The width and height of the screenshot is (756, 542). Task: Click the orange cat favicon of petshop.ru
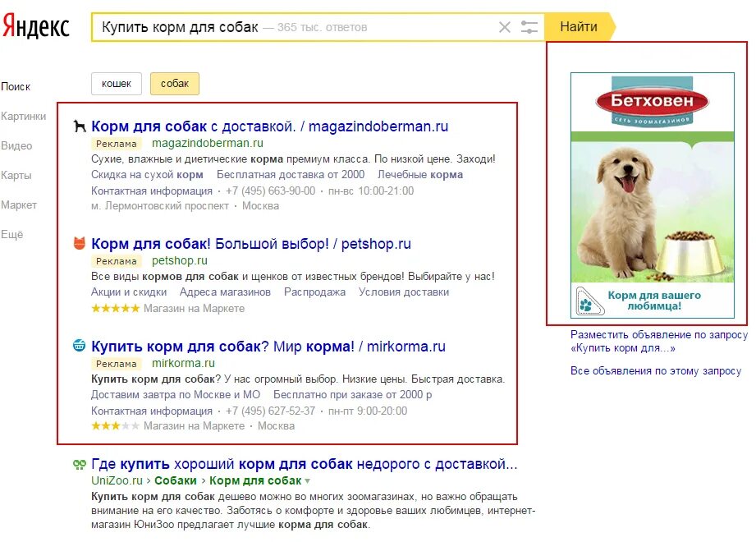coord(79,243)
